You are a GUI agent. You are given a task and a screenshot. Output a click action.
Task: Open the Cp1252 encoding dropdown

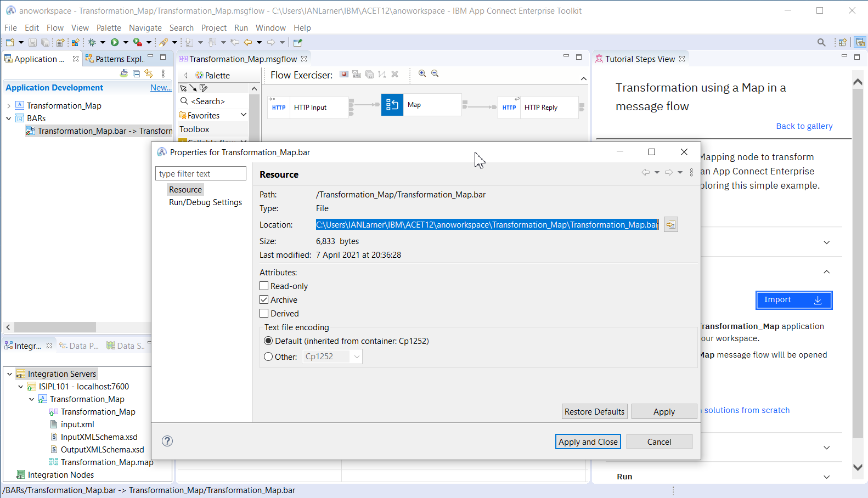coord(357,356)
